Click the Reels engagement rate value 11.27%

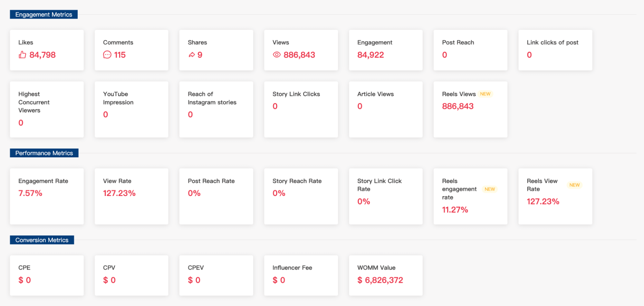pos(455,210)
